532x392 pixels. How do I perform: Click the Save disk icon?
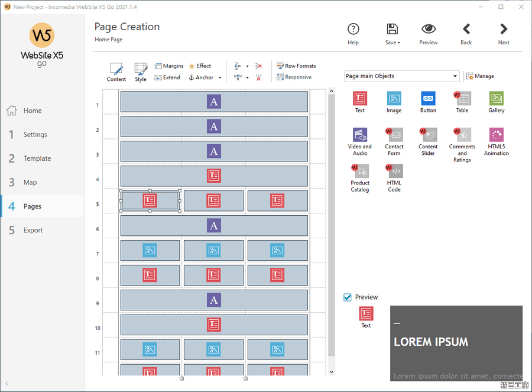pyautogui.click(x=392, y=29)
